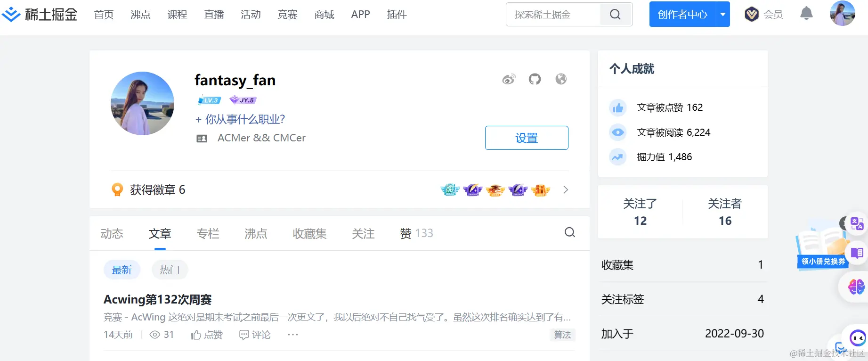Click the 文章被点赞 thumbs-up icon
868x361 pixels.
pos(618,108)
